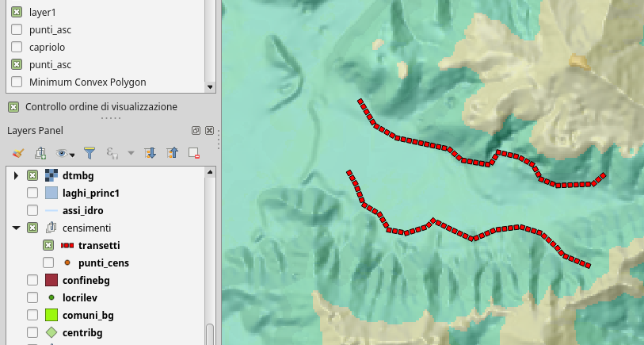Click the transetti red dashed symbol
Viewport: 644px width, 345px height.
click(67, 246)
